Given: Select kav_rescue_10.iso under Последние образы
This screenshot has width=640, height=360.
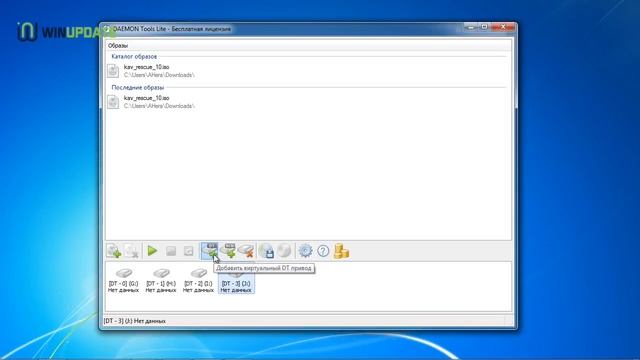Looking at the screenshot, I should click(151, 102).
